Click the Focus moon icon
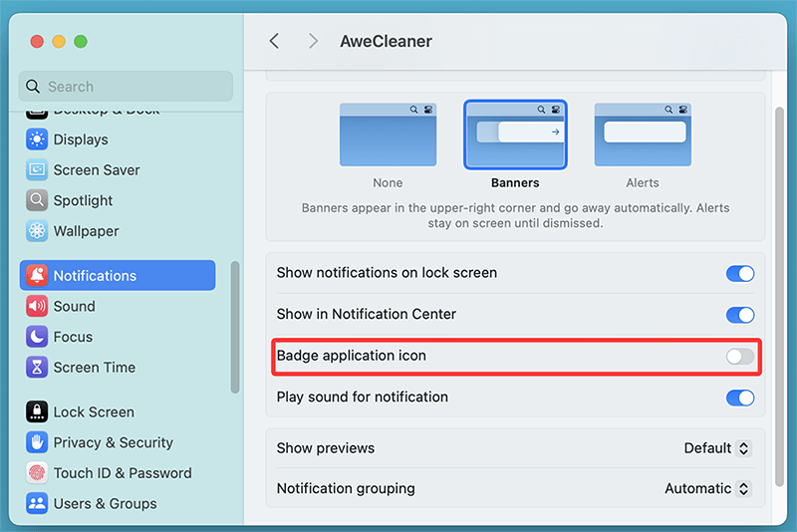 37,337
